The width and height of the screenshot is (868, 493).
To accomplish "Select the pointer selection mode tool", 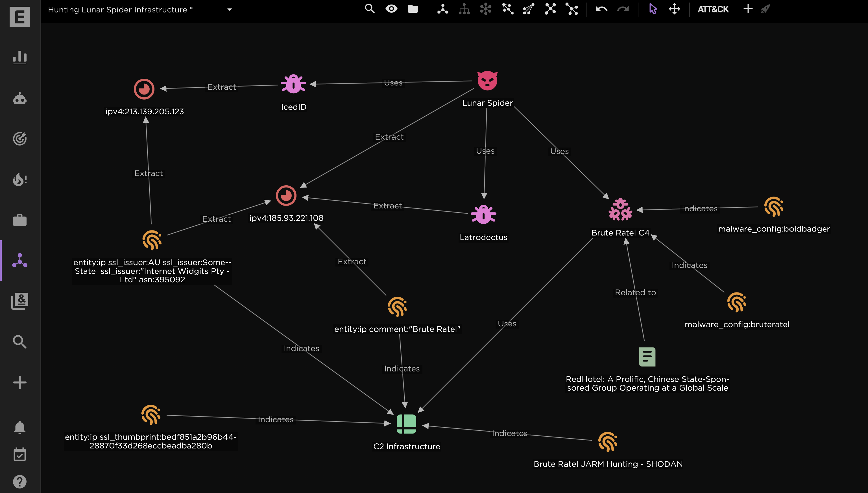I will pyautogui.click(x=653, y=9).
